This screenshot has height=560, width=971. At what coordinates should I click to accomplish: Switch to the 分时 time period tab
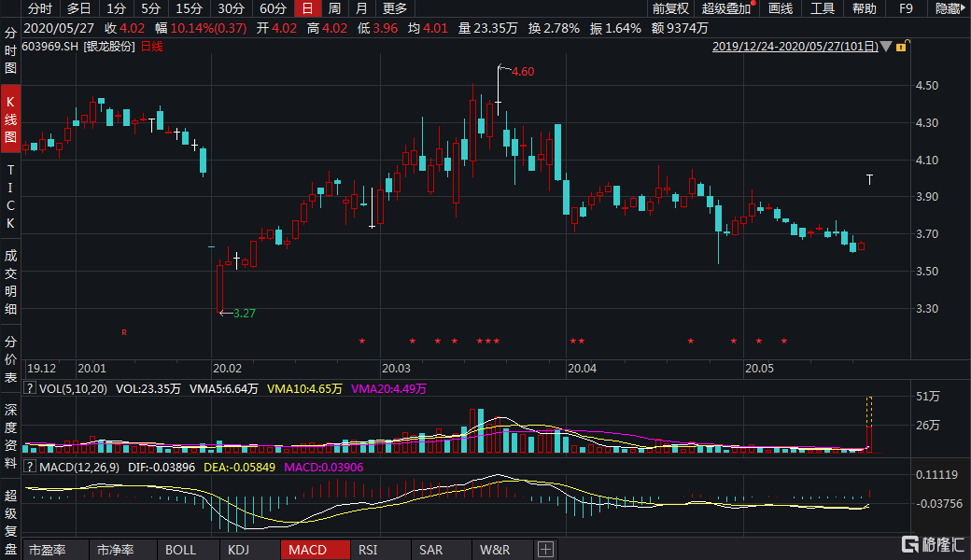click(x=40, y=8)
